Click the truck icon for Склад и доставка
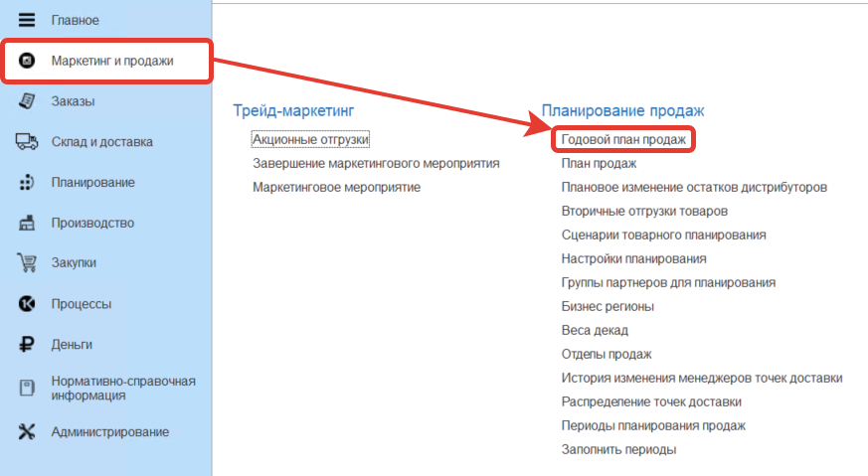Screen dimensions: 868x476 pos(27,142)
